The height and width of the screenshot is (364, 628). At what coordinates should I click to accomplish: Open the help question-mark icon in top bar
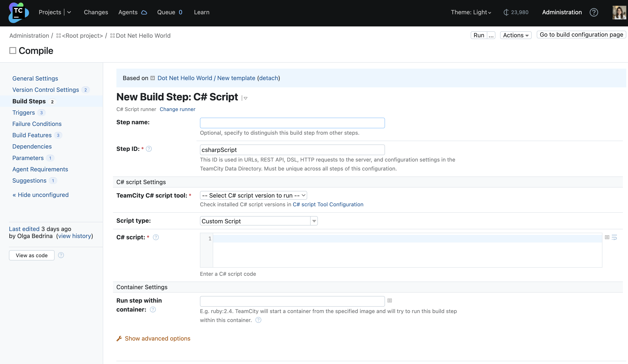594,12
